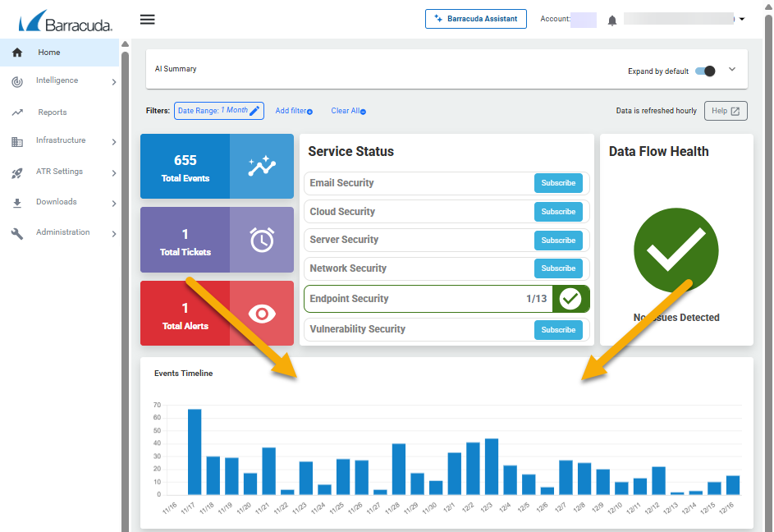Subscribe to Email Security
774x532 pixels.
pos(558,183)
